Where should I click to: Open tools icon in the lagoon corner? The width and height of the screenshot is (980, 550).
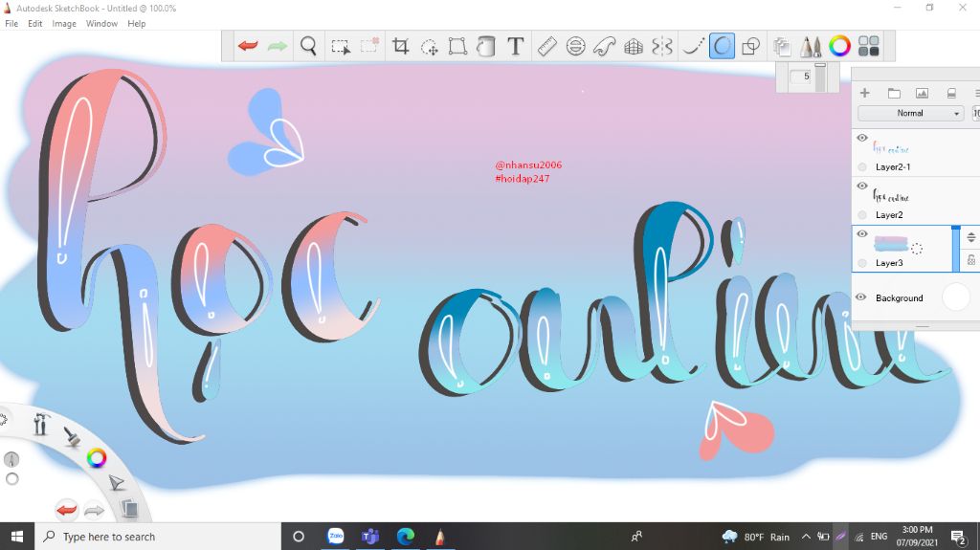point(40,425)
